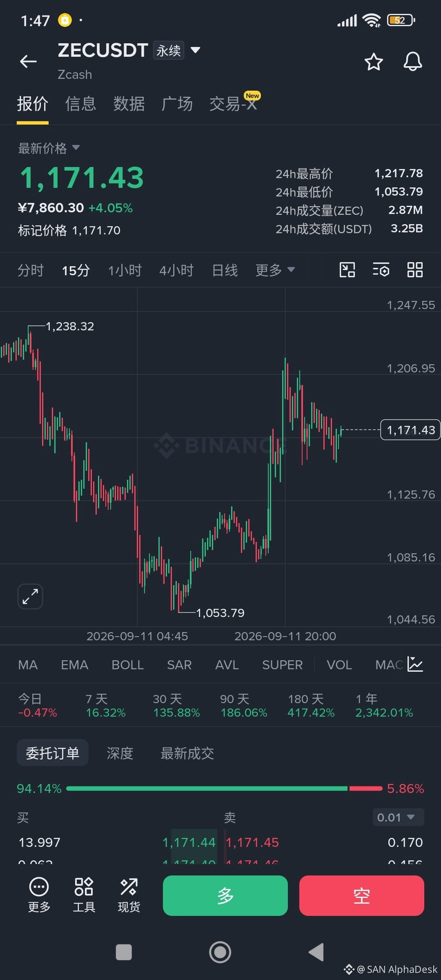Toggle the MA indicator
The width and height of the screenshot is (441, 980).
(28, 665)
